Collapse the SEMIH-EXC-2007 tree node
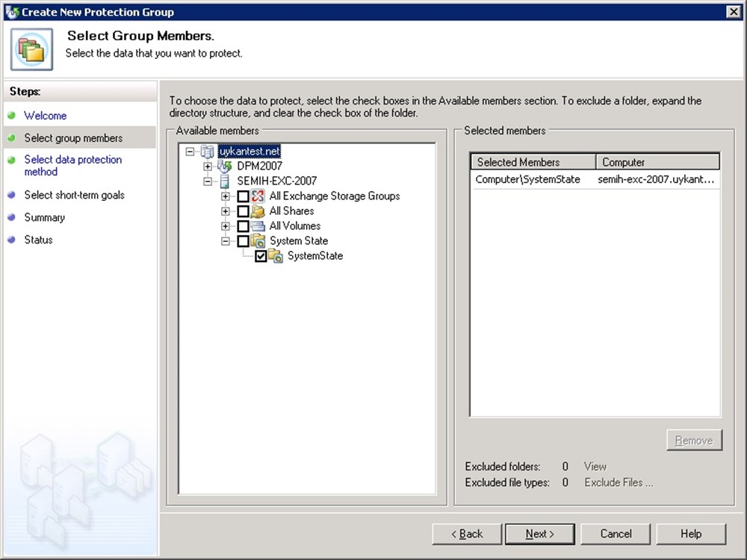The image size is (747, 560). tap(208, 181)
